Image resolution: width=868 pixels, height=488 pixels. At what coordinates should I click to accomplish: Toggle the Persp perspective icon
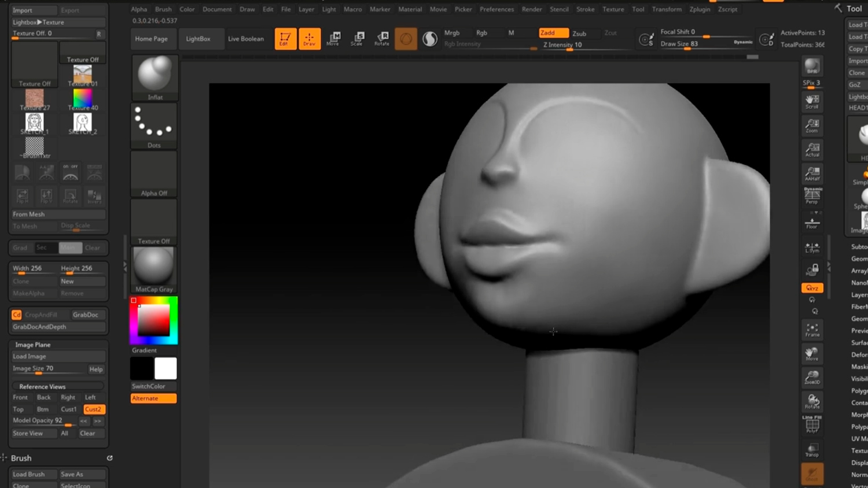(812, 195)
